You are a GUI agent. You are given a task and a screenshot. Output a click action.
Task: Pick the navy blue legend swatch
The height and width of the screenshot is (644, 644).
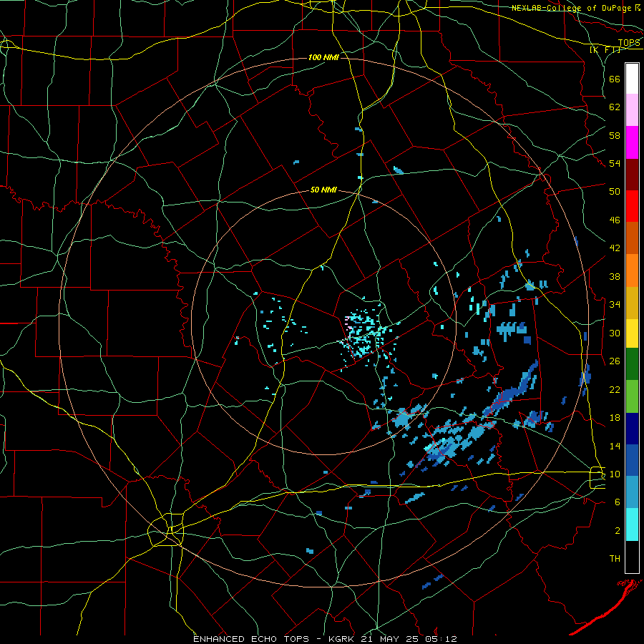click(632, 429)
